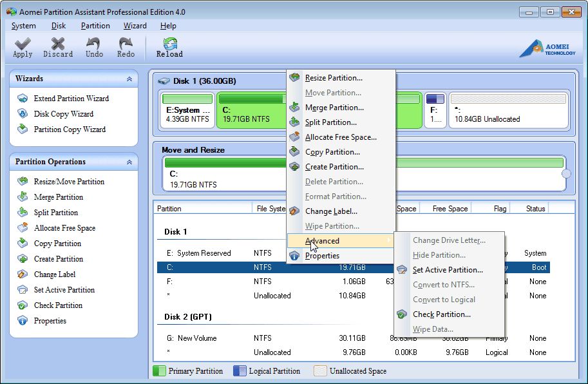Viewport: 588px width, 384px height.
Task: Click Split Partition... in context menu
Action: 341,122
